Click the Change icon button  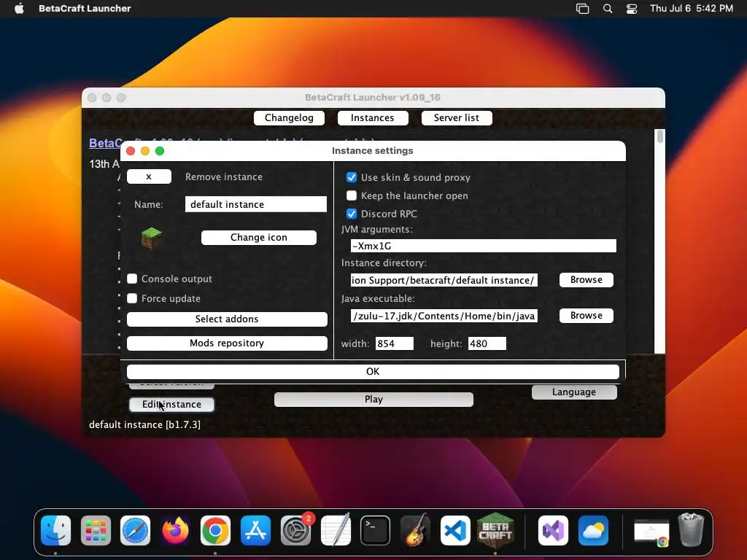[259, 238]
